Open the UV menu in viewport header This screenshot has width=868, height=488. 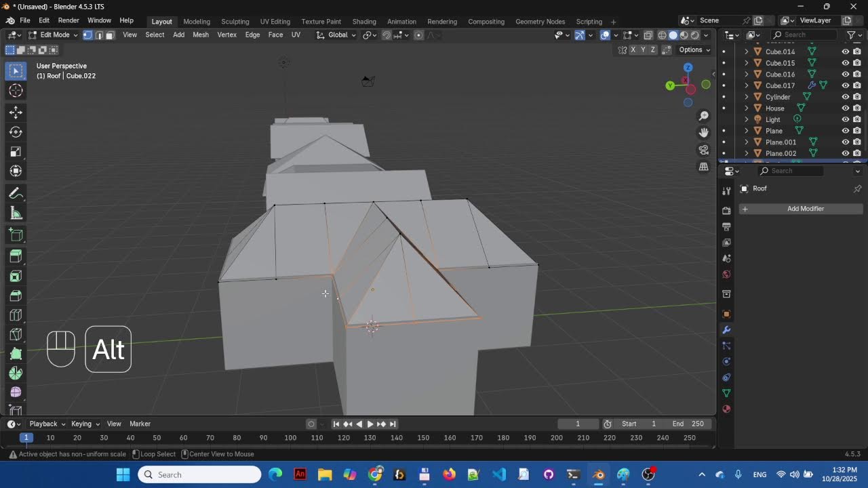click(296, 35)
